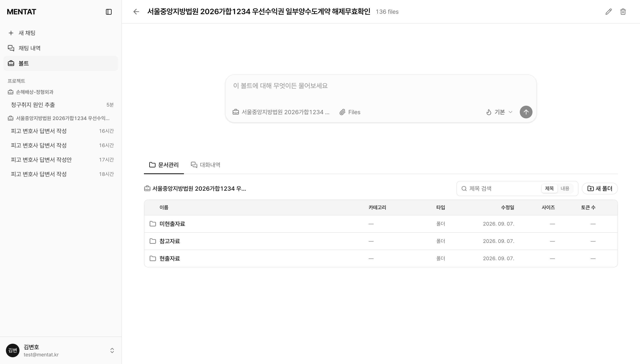
Task: Open chat 피고 변호사 답변서 작성안
Action: (x=61, y=160)
